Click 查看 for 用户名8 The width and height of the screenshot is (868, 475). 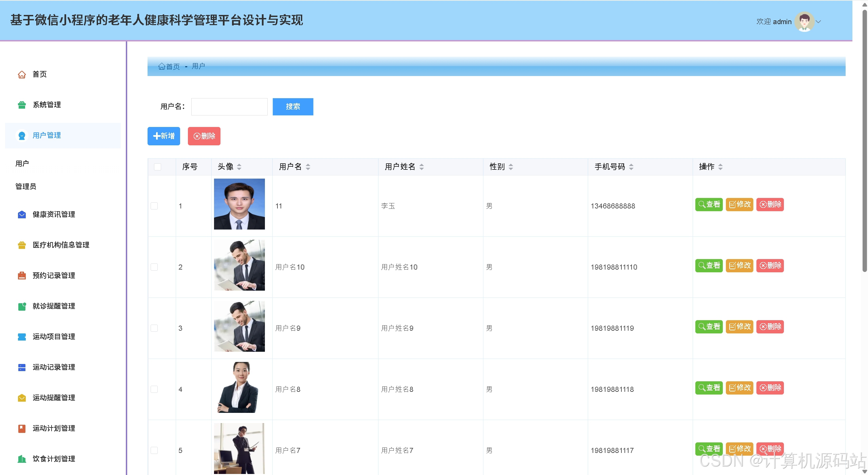point(709,388)
